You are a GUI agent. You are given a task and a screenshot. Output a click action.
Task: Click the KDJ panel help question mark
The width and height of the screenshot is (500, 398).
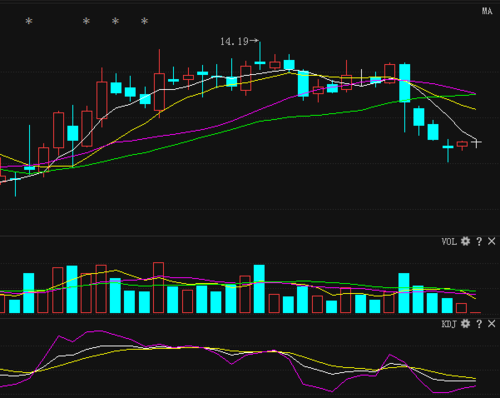479,324
